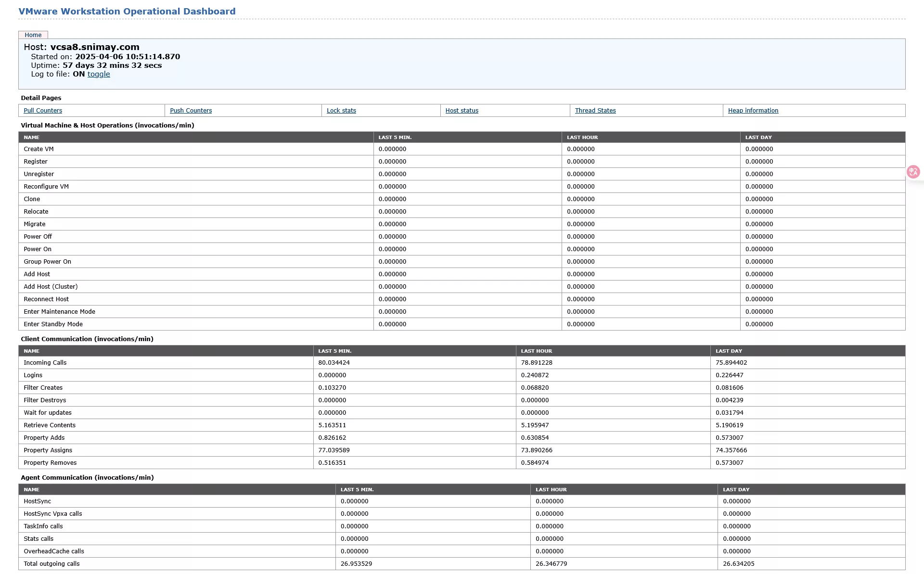The width and height of the screenshot is (924, 574).
Task: View the Host status page
Action: click(x=462, y=110)
